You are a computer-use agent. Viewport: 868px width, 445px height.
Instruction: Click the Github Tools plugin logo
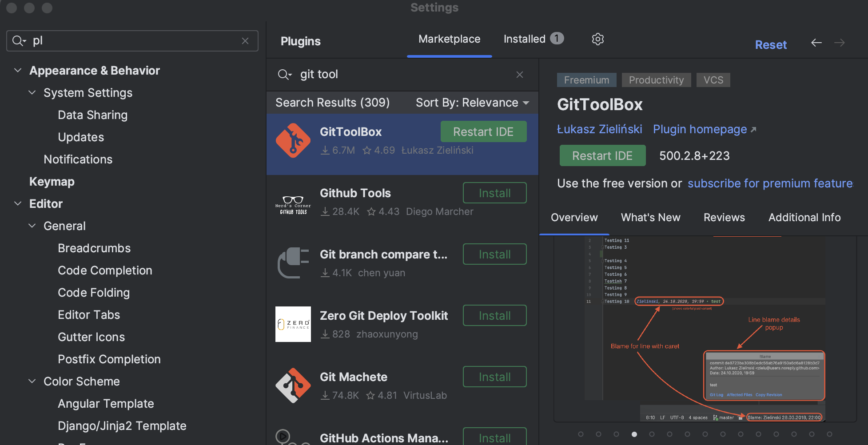pyautogui.click(x=293, y=205)
